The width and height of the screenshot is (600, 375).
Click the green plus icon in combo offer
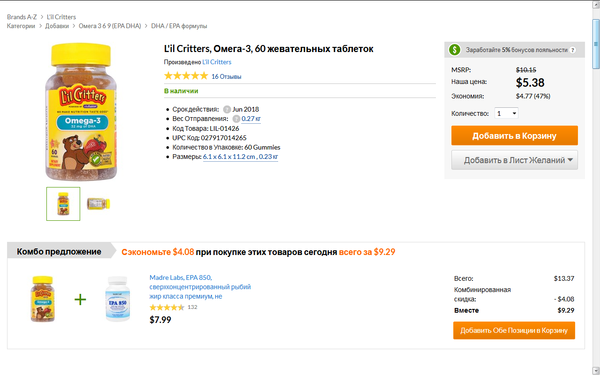tap(80, 299)
